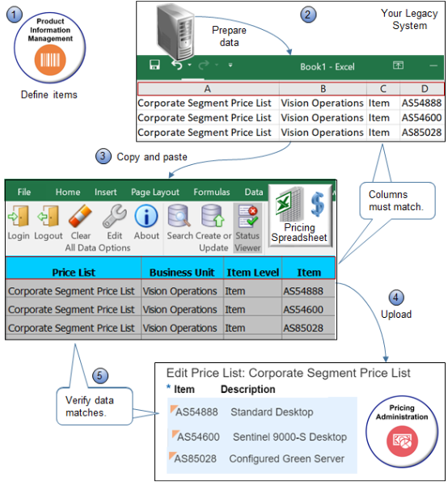Viewport: 448px width, 482px height.
Task: Click the Redo arrow in Book1 Excel
Action: 204,66
